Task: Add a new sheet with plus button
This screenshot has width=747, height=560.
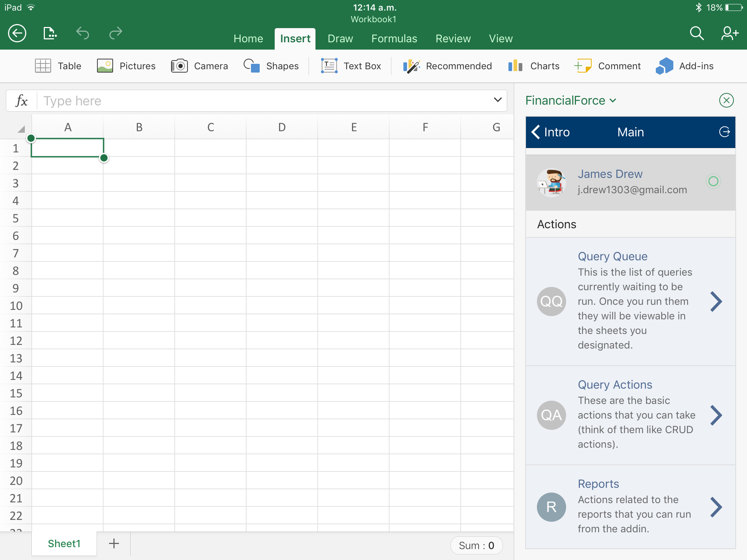Action: coord(114,544)
